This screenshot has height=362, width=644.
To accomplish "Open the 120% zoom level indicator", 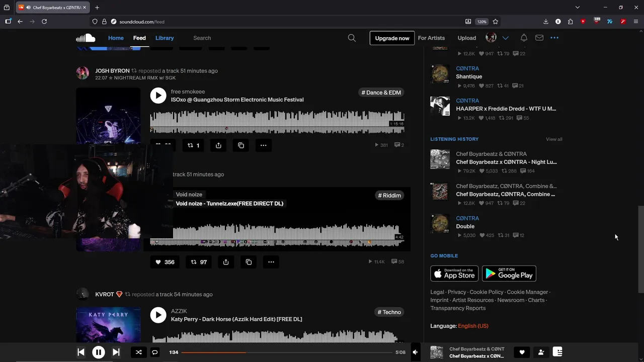I will 481,22.
